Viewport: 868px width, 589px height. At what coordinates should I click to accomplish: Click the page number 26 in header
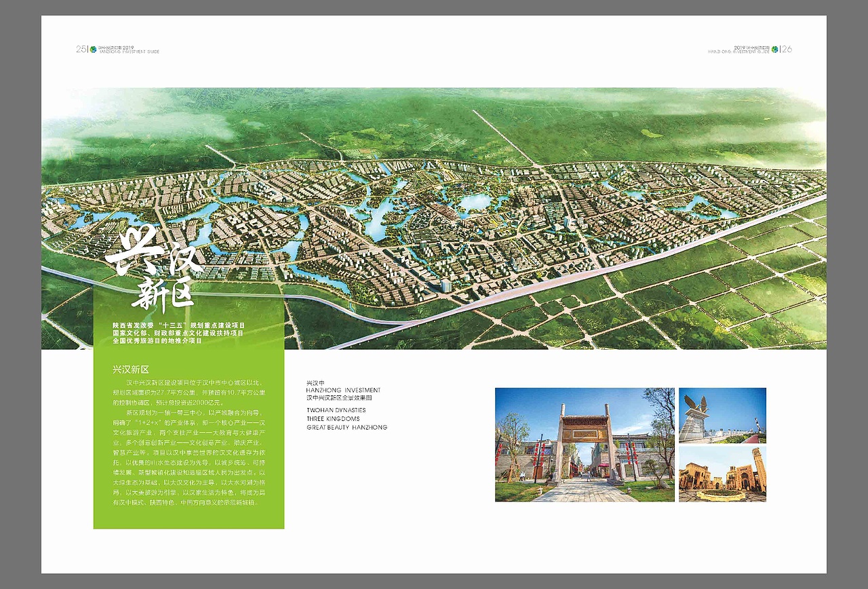coord(787,49)
